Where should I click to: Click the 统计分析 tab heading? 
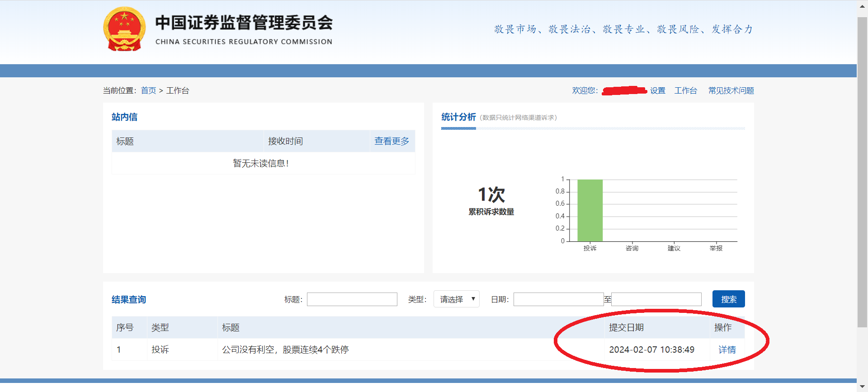458,117
